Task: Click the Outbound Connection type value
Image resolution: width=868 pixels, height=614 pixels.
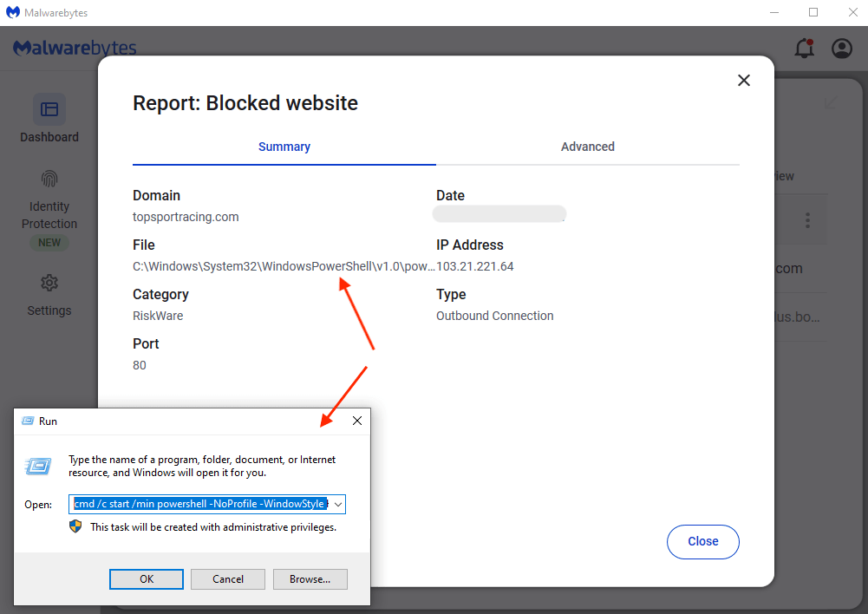Action: pyautogui.click(x=495, y=316)
